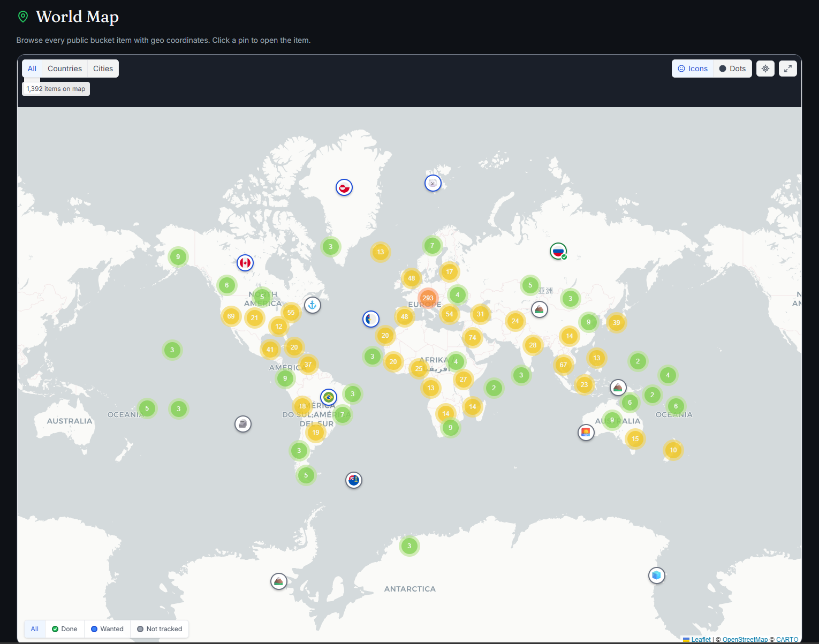The image size is (819, 644).
Task: Open the anchor pin in the Atlantic
Action: 313,305
